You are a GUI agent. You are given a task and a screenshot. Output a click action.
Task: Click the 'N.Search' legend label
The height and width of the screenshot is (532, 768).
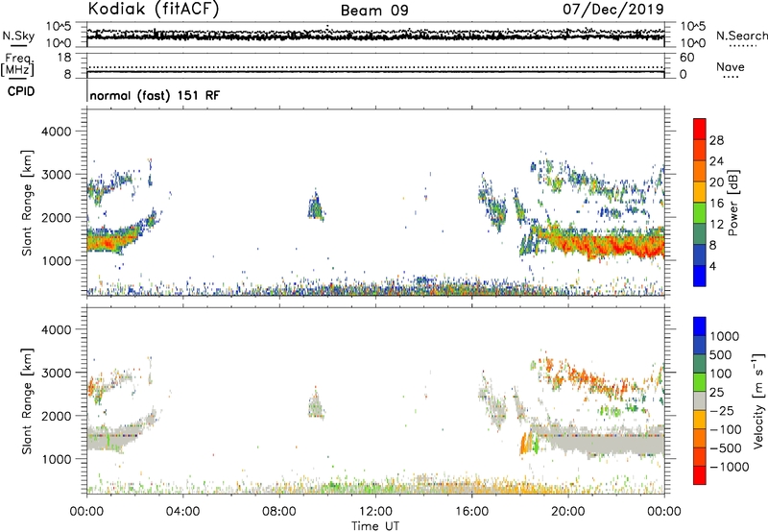pyautogui.click(x=741, y=36)
